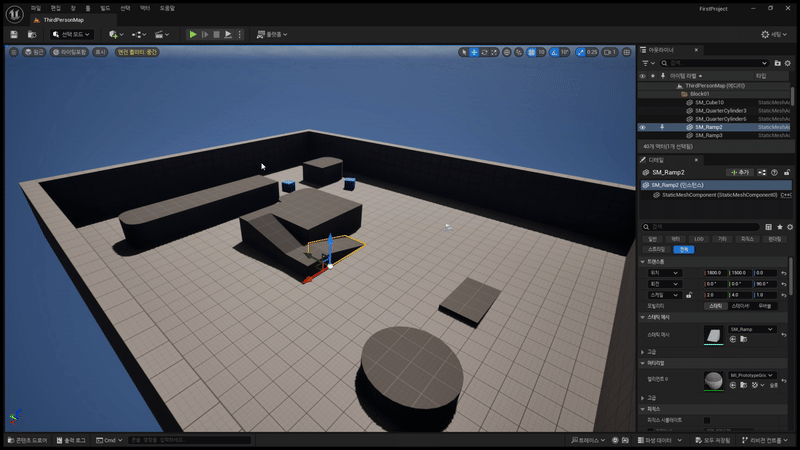Open Outliner settings gear
This screenshot has height=450, width=800.
pyautogui.click(x=788, y=63)
